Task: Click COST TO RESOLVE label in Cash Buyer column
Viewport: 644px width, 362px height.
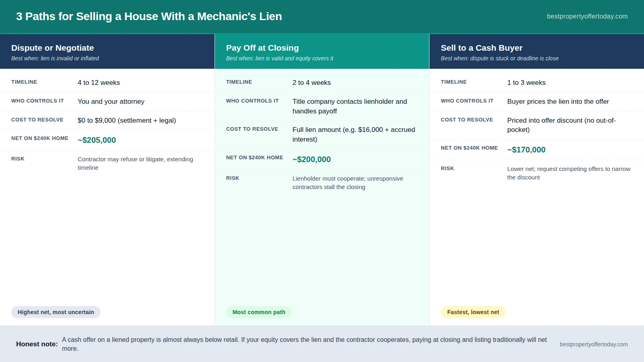Action: pyautogui.click(x=467, y=119)
